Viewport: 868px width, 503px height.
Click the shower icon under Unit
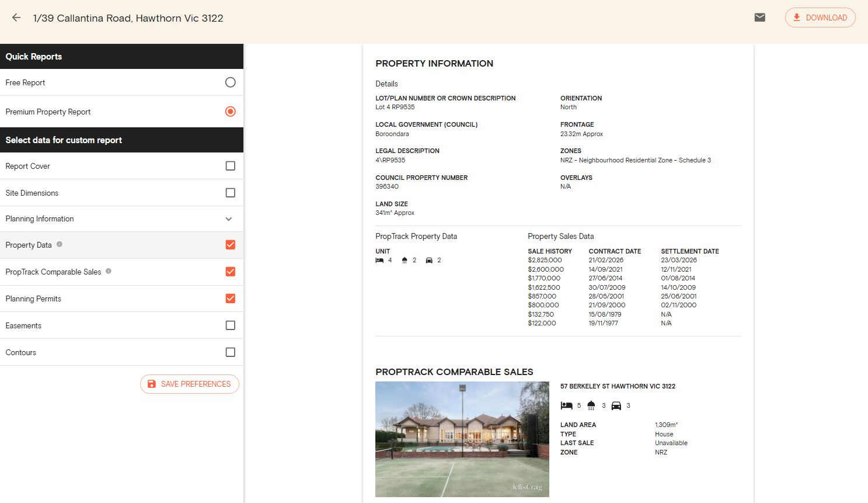(x=405, y=261)
